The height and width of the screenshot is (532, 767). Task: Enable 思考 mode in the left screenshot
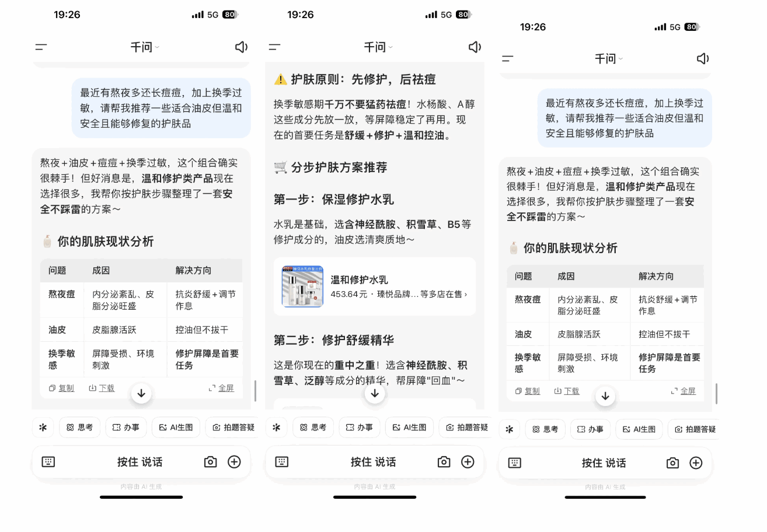(x=79, y=428)
